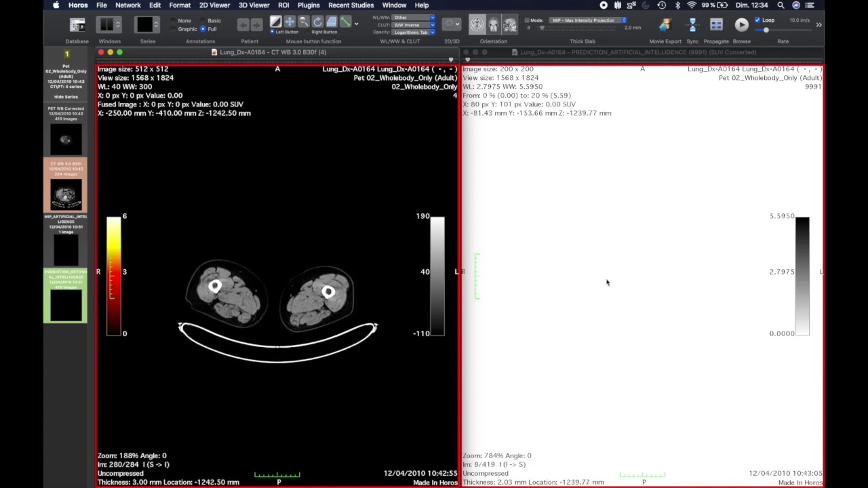Open the MIP projection mode dropdown

pos(589,20)
